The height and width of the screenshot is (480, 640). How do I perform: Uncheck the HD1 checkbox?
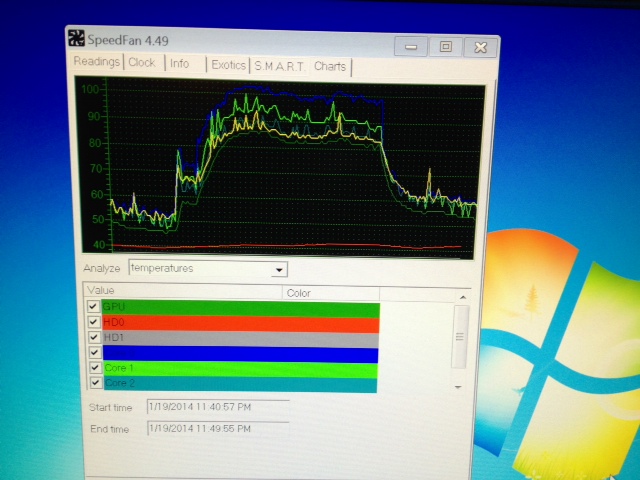(x=94, y=337)
